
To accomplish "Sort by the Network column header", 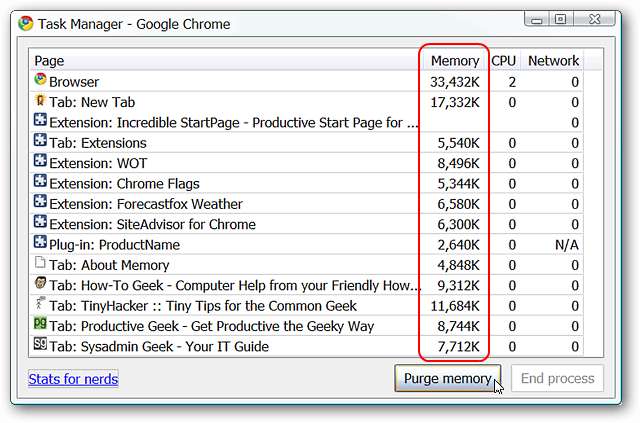I will 553,61.
